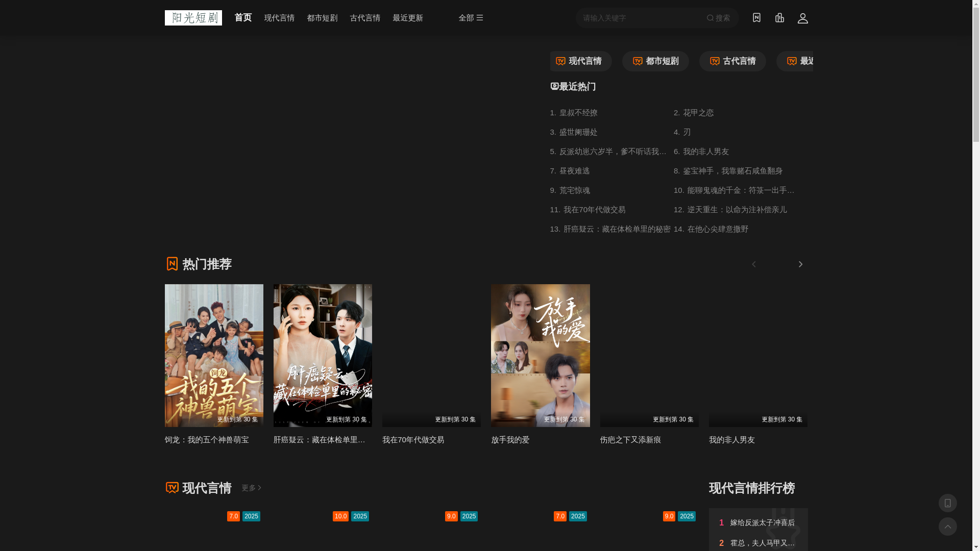Open hot list item 13 肝癌疑云
The height and width of the screenshot is (551, 980).
610,229
